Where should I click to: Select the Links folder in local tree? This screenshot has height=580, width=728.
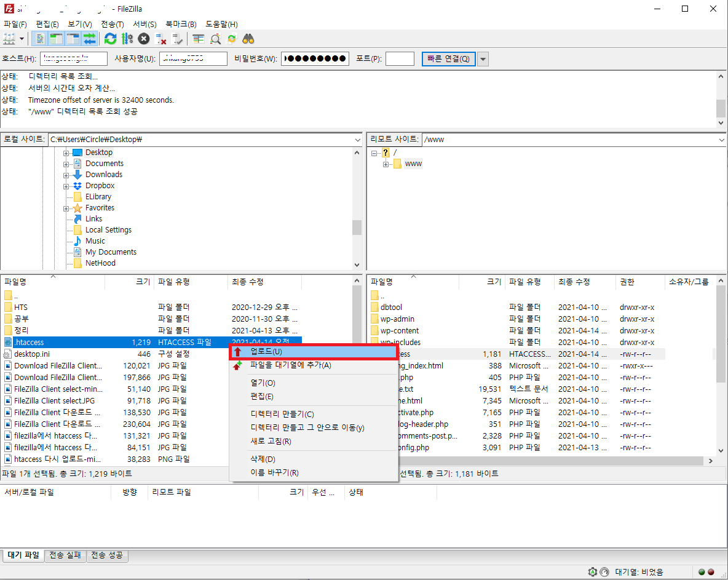[x=94, y=219]
